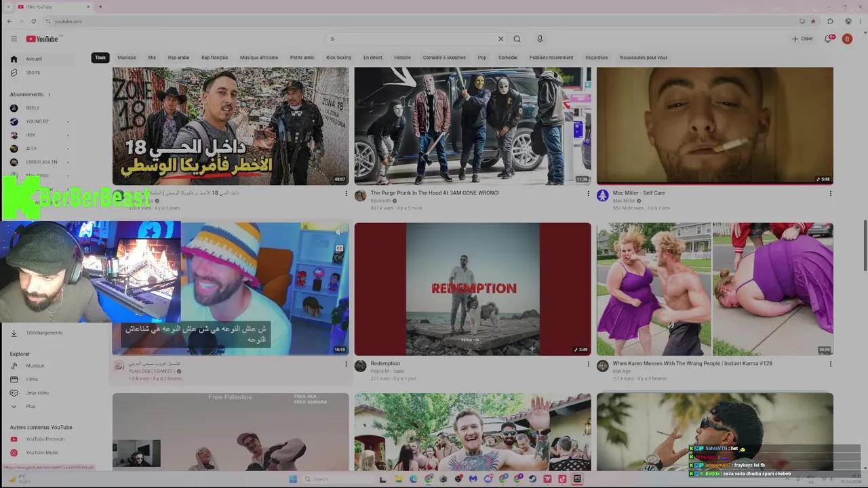This screenshot has height=488, width=868.
Task: Click Mac Miller - Self Care title
Action: (639, 193)
